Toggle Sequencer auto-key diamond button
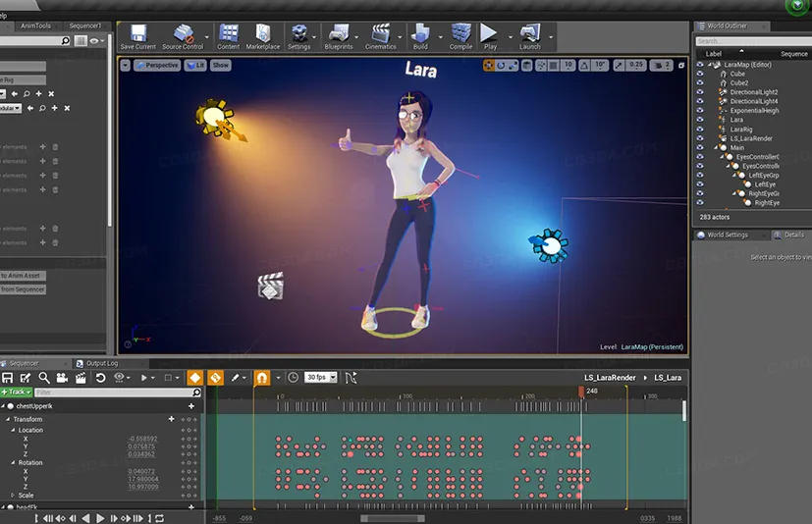 194,378
